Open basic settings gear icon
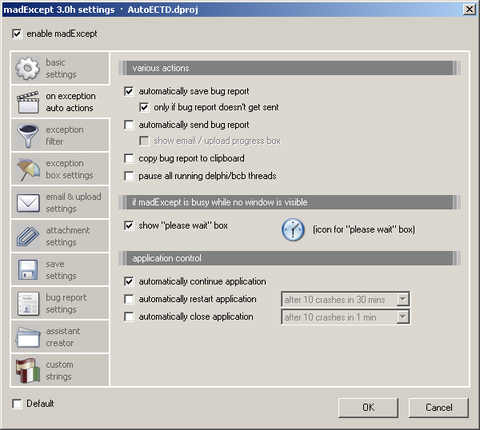 click(27, 68)
